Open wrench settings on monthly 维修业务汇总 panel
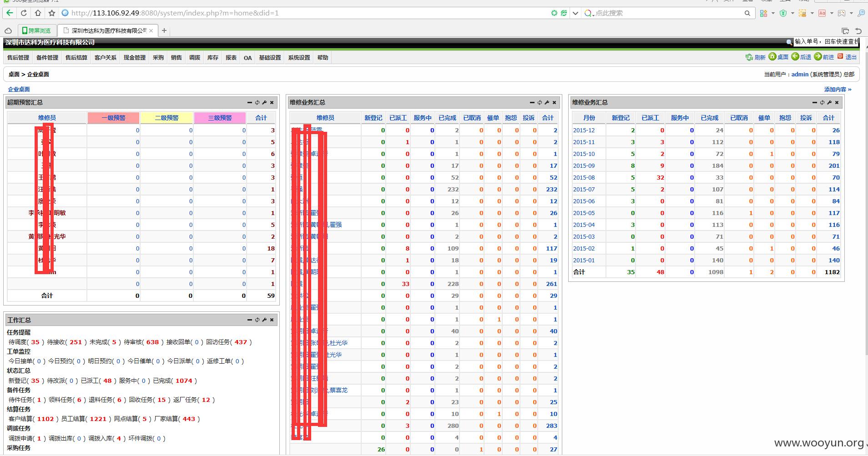The image size is (868, 456). [829, 102]
